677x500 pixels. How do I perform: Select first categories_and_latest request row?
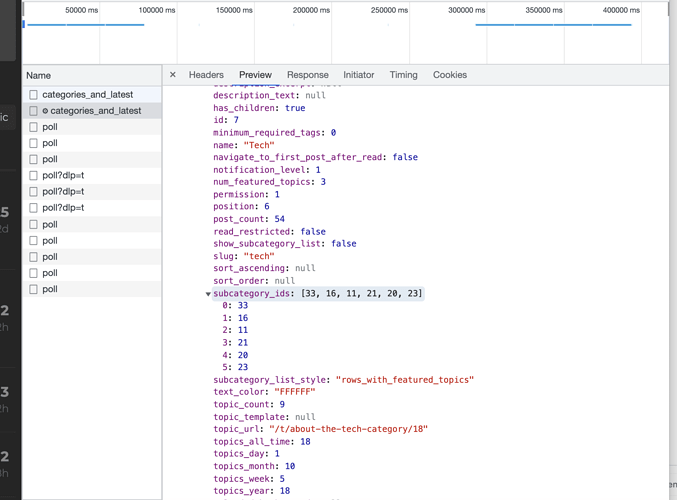[x=92, y=95]
